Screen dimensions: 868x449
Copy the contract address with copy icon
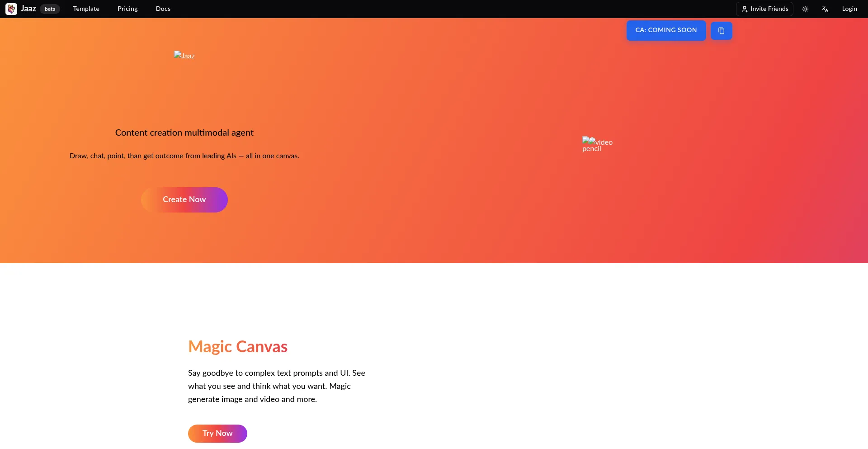click(x=721, y=31)
